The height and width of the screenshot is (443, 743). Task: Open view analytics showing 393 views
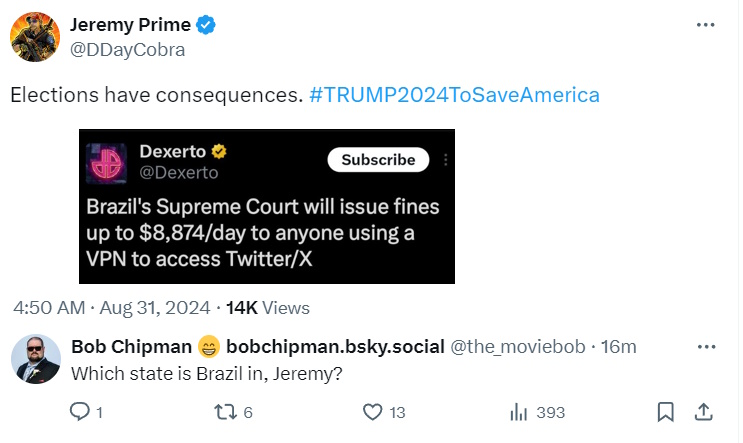point(520,412)
